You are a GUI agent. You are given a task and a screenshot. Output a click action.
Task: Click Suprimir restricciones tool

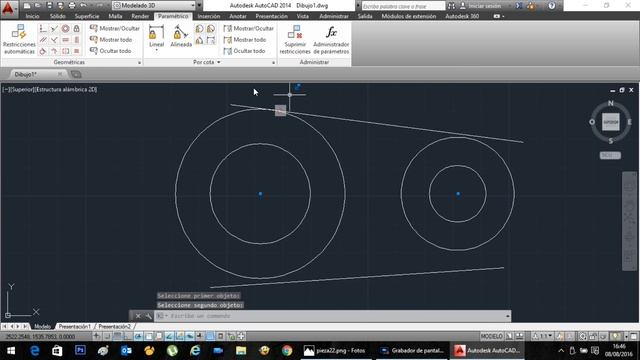295,39
